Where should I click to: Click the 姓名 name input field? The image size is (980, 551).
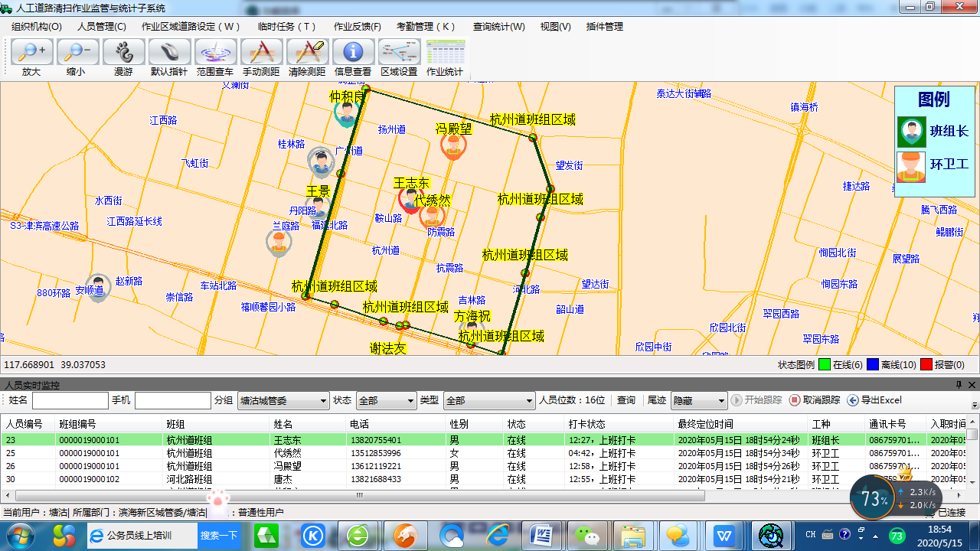point(70,401)
